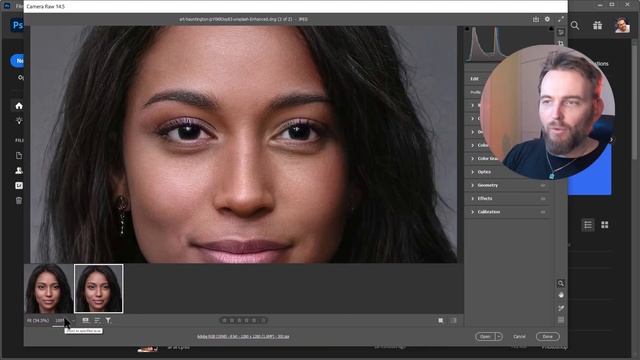Click the Photoshop search magnifier icon

tap(575, 25)
